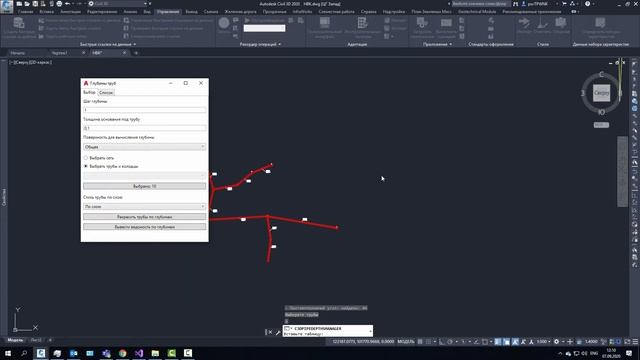
Task: Toggle grid display in the status bar
Action: tap(420, 342)
